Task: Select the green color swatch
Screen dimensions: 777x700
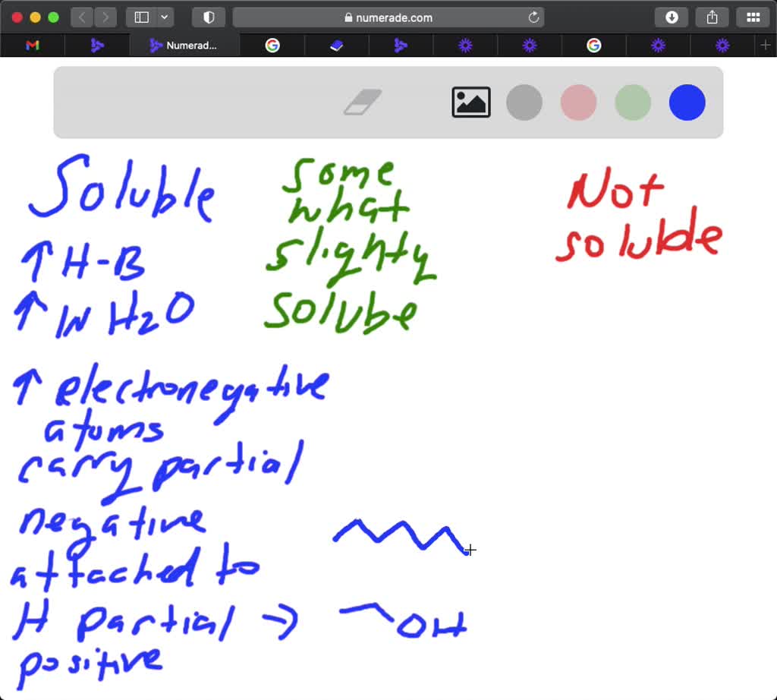Action: tap(632, 102)
